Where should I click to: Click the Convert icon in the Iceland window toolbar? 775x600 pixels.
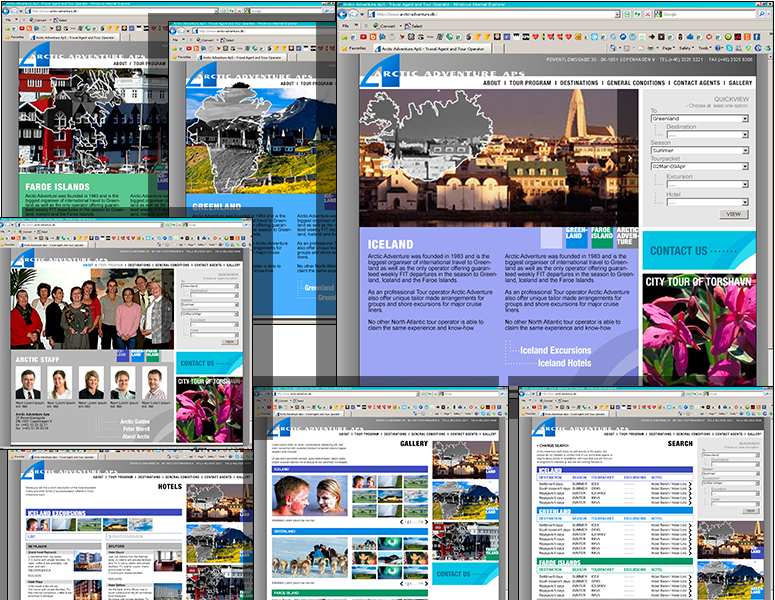coord(376,26)
